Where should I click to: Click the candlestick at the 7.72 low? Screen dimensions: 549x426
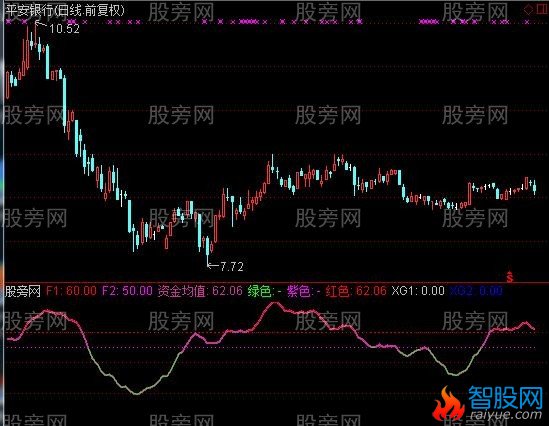click(x=208, y=250)
